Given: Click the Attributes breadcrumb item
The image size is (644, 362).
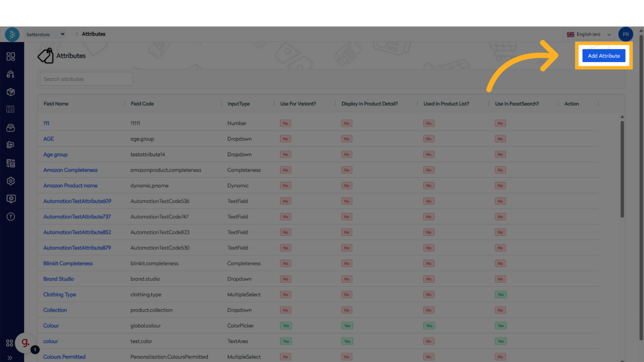Looking at the screenshot, I should [93, 34].
